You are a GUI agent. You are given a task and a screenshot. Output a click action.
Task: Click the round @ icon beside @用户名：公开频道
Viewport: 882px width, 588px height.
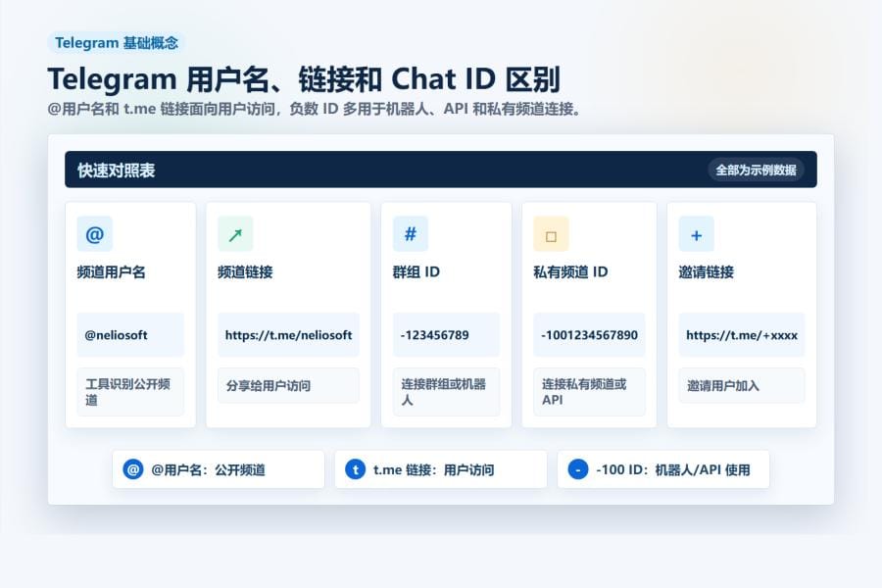coord(133,469)
